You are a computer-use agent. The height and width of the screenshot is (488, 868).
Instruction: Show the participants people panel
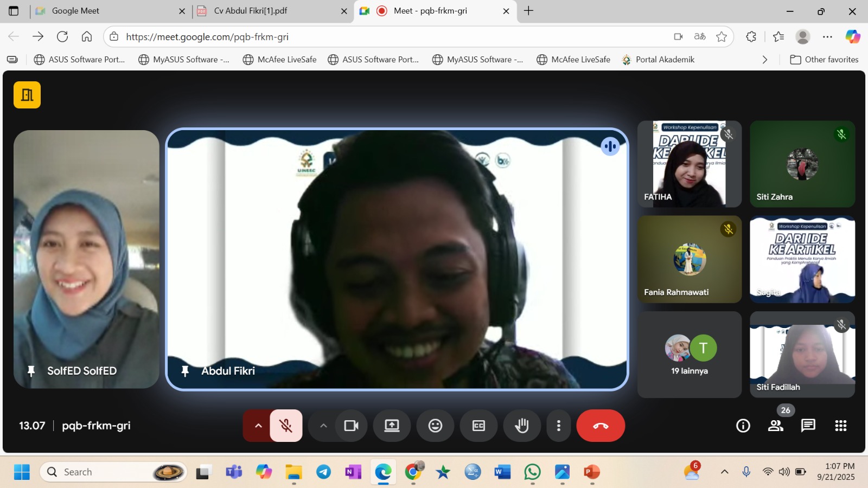(x=776, y=426)
